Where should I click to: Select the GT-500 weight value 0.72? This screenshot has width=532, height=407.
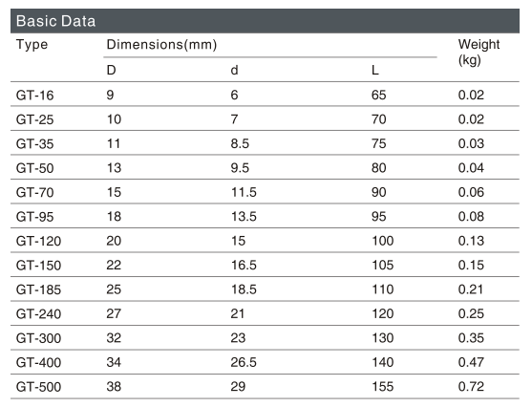tap(471, 387)
